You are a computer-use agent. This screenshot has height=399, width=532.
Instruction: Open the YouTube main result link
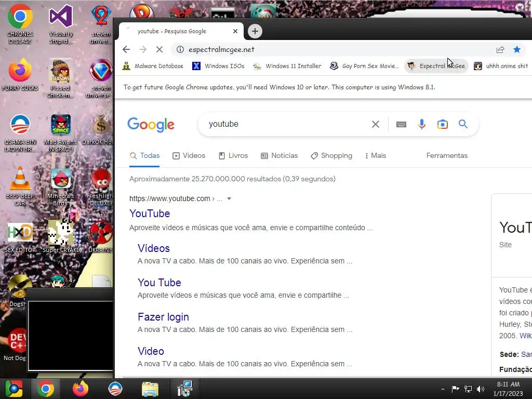coord(150,214)
